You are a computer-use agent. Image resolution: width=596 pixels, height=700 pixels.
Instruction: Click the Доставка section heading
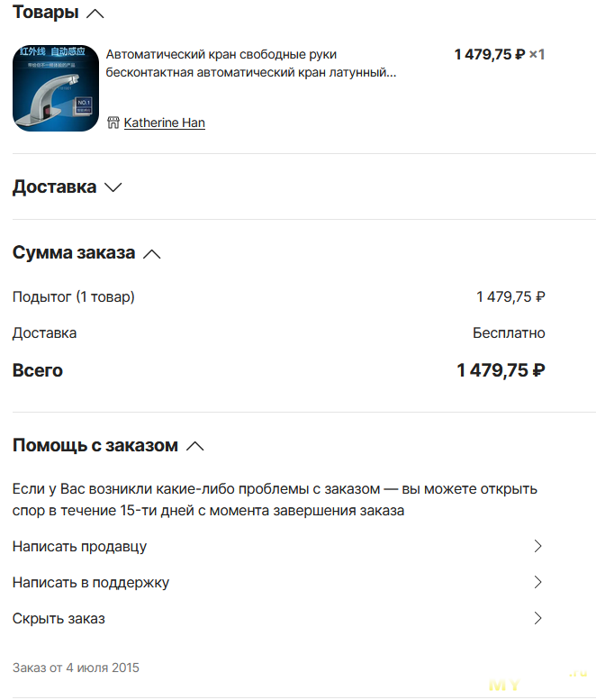point(54,186)
